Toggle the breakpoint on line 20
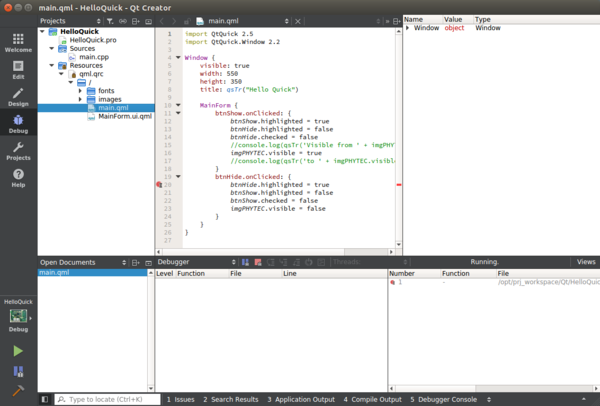This screenshot has height=406, width=600. click(x=159, y=185)
